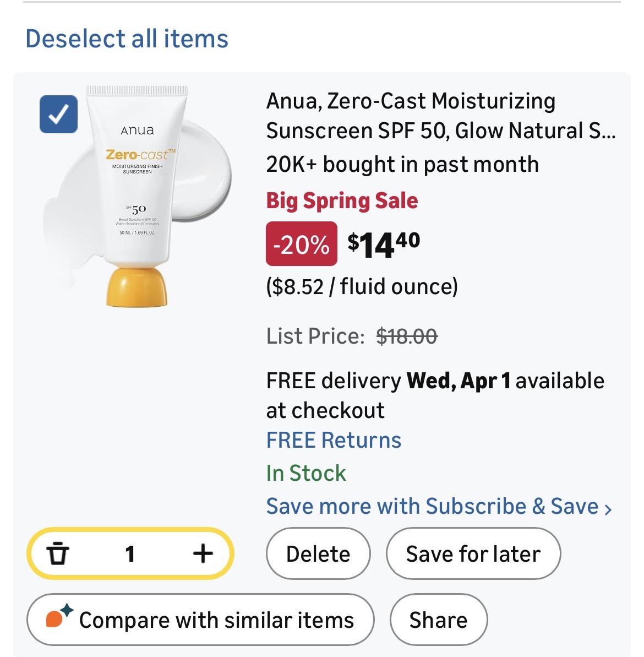Uncheck the Anua sunscreen item checkbox

pos(58,115)
